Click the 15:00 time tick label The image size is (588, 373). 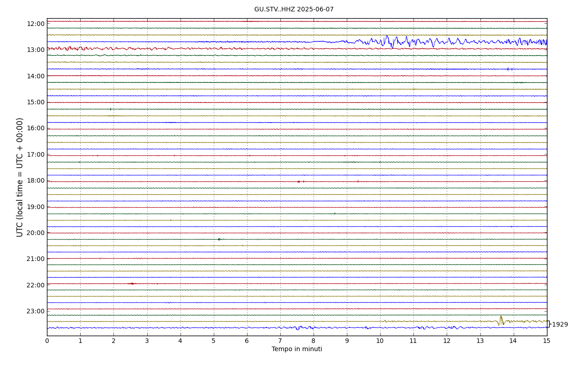click(36, 102)
